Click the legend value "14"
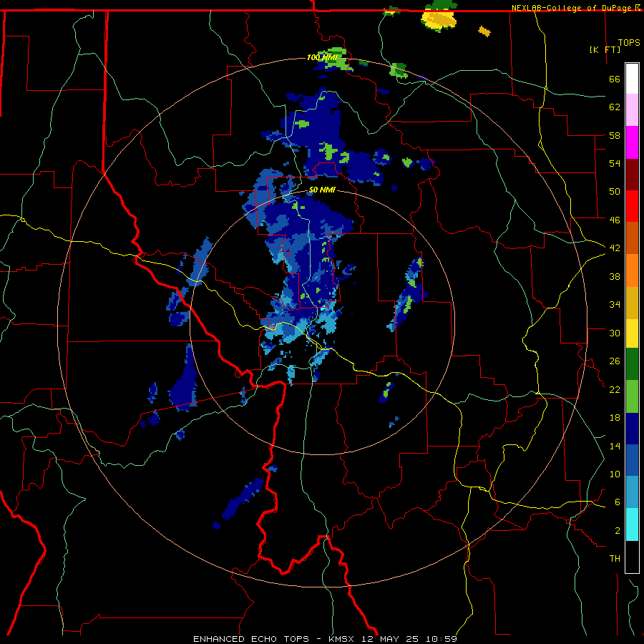The image size is (644, 644). [x=615, y=446]
